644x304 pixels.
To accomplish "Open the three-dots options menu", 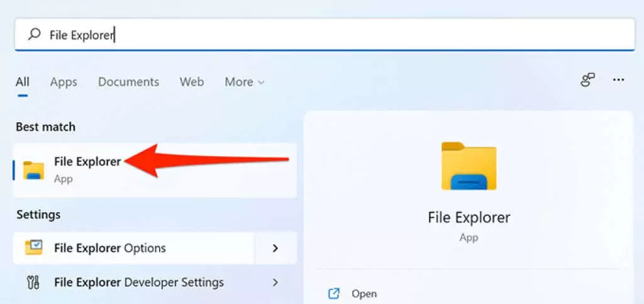I will pos(619,80).
